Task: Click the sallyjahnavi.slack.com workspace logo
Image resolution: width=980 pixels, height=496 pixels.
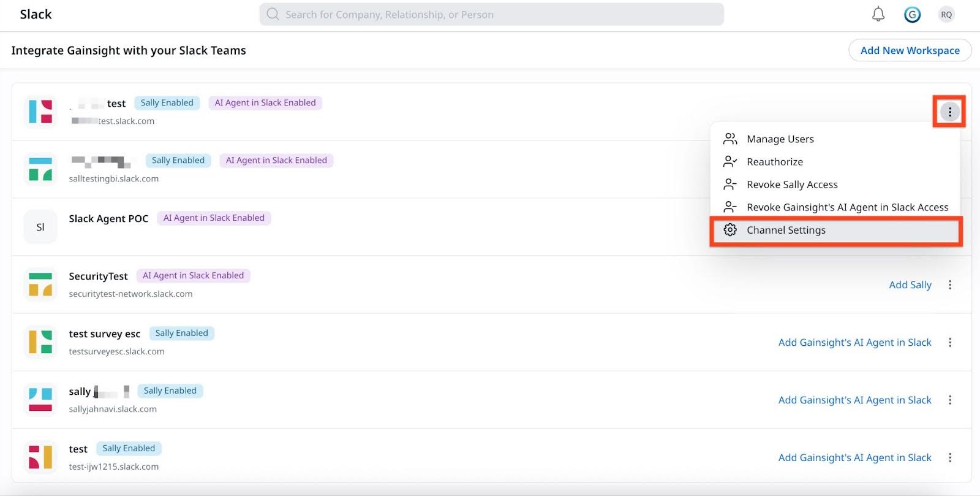Action: (x=40, y=400)
